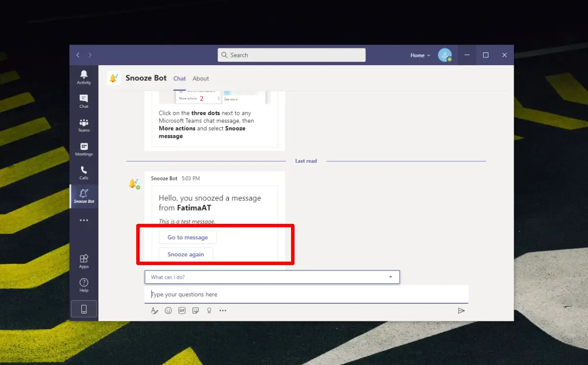Image resolution: width=588 pixels, height=365 pixels.
Task: Open Meetings in the left sidebar
Action: click(x=84, y=149)
